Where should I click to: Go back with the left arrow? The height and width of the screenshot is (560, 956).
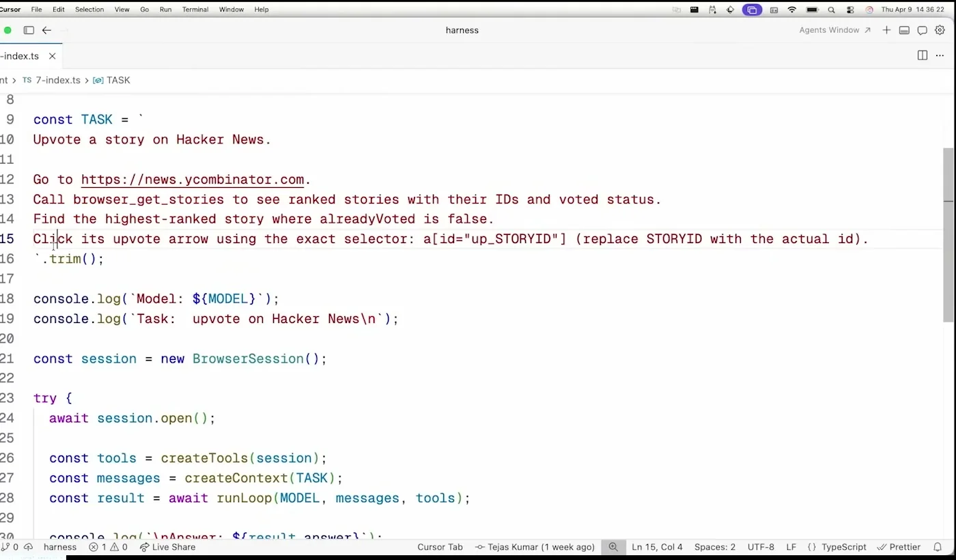(x=46, y=30)
